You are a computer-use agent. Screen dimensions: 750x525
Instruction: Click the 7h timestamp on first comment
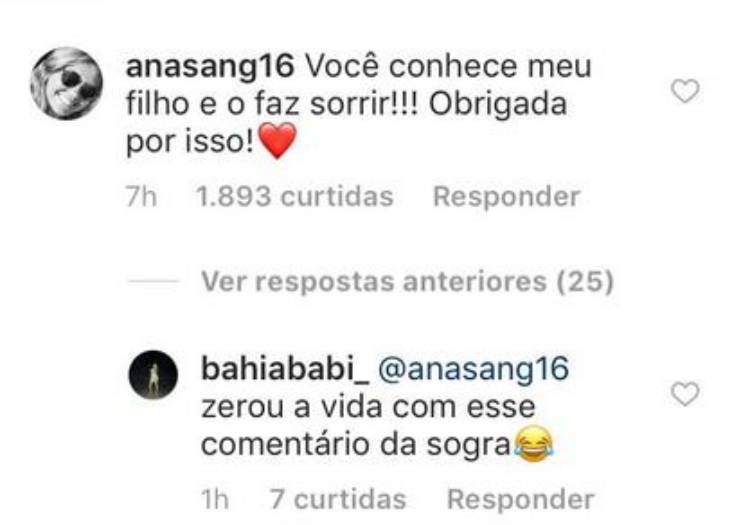pyautogui.click(x=141, y=197)
